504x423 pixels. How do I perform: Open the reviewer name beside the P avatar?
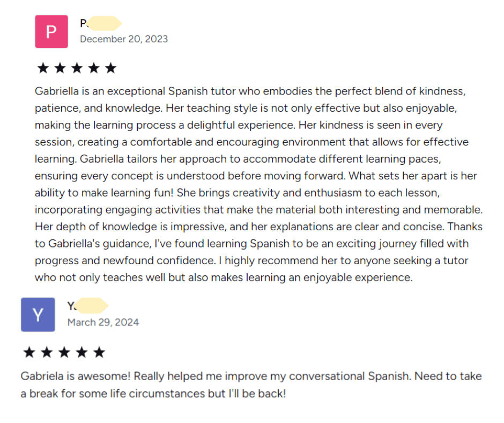100,24
